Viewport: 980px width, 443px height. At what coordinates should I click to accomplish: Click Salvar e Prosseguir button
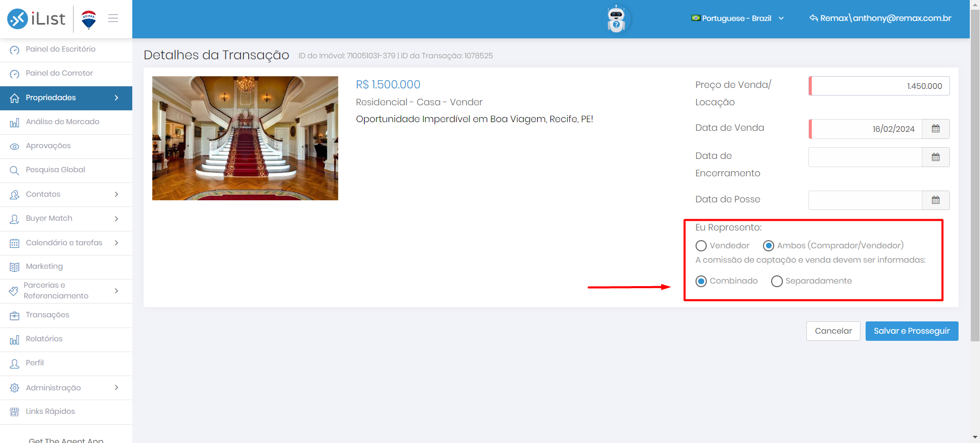tap(912, 331)
